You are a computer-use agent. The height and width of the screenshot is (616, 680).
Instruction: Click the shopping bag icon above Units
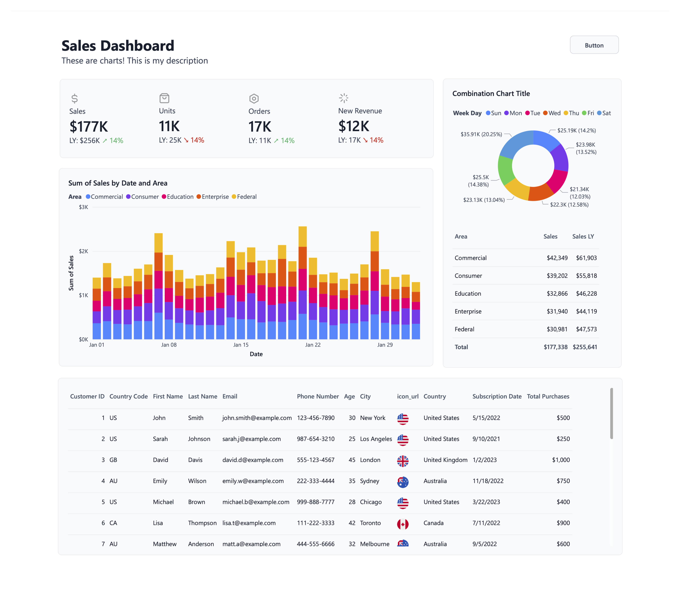(164, 98)
